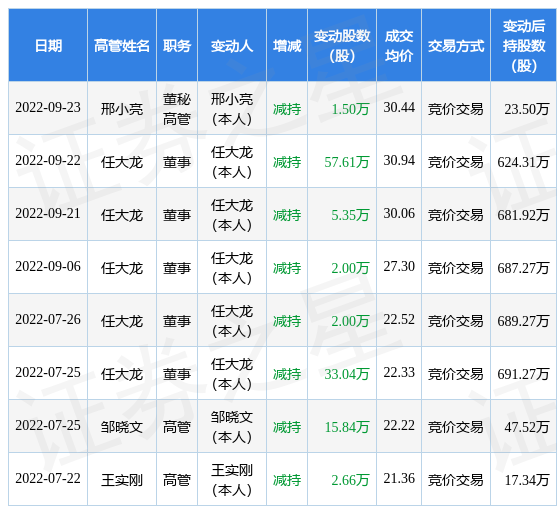Select the 27.30 average price cell
Image resolution: width=557 pixels, height=514 pixels.
coord(399,266)
